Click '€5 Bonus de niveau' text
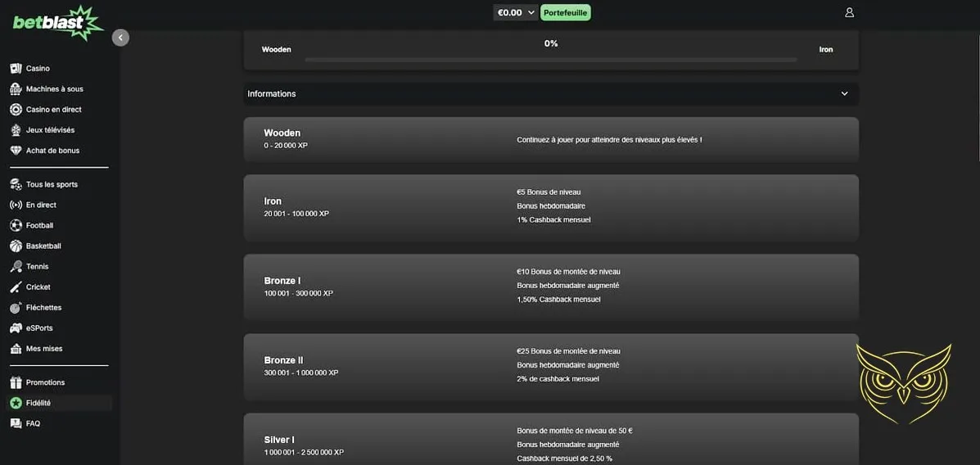 point(549,192)
